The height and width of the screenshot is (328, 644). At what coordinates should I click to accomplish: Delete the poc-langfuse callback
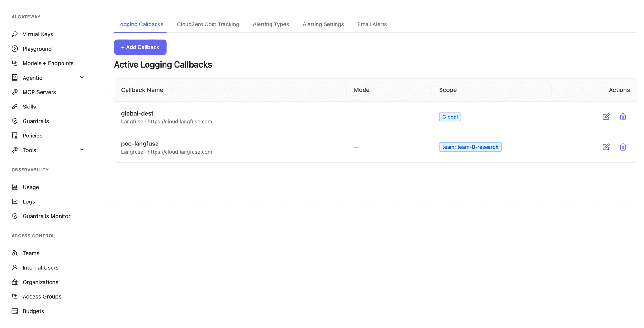(x=623, y=147)
